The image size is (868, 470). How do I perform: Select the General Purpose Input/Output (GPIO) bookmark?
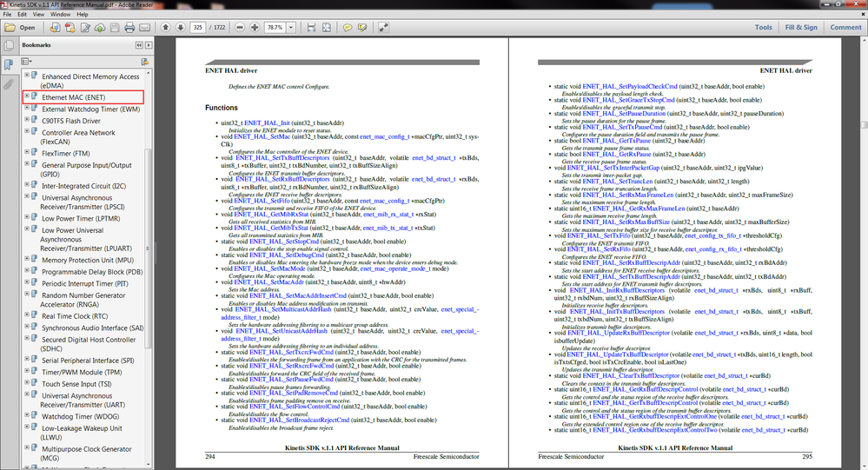(x=86, y=169)
